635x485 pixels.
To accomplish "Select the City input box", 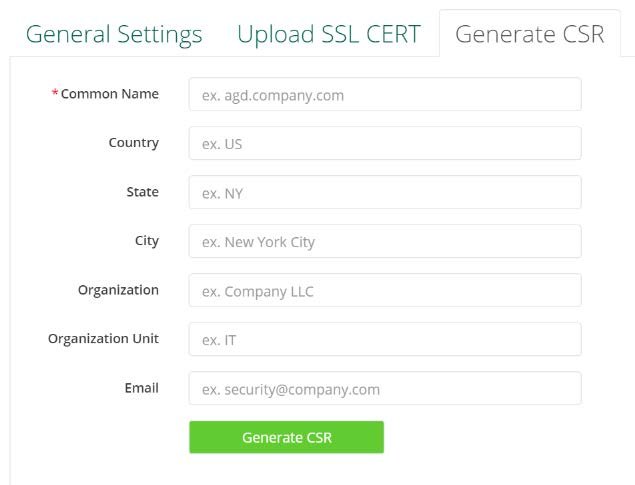I will pyautogui.click(x=385, y=241).
